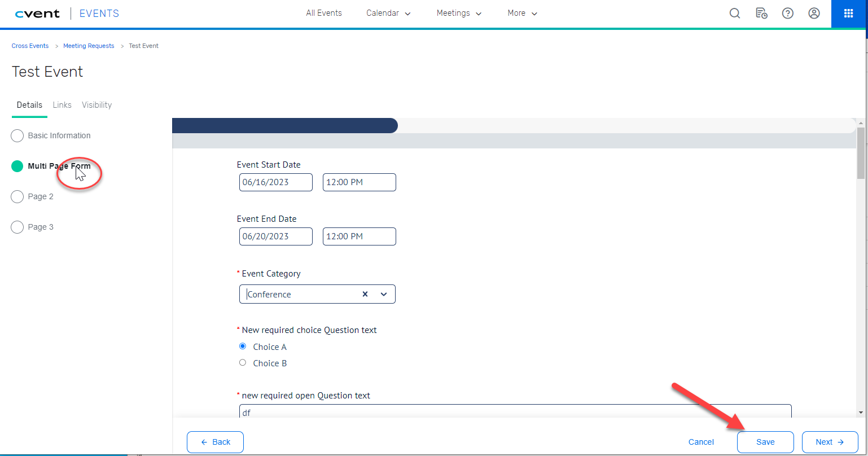The height and width of the screenshot is (456, 868).
Task: Click the required open question text field
Action: pyautogui.click(x=515, y=411)
